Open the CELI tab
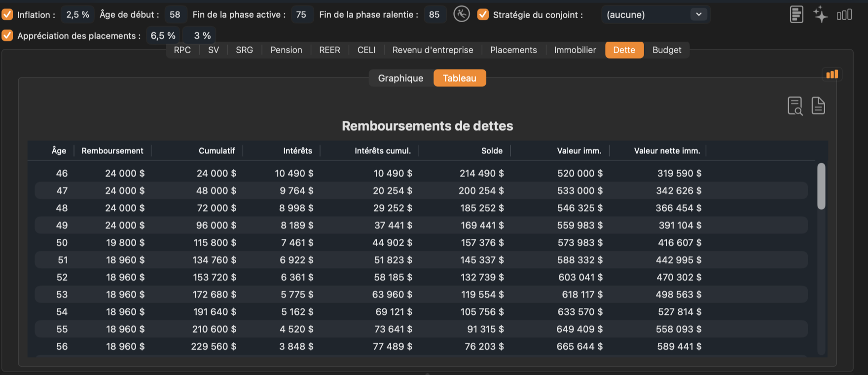868x375 pixels. pyautogui.click(x=366, y=50)
